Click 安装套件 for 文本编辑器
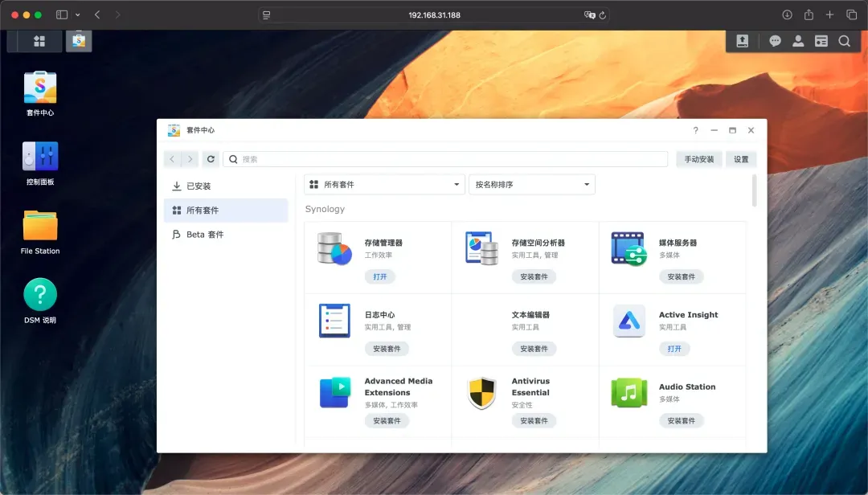 pyautogui.click(x=534, y=348)
